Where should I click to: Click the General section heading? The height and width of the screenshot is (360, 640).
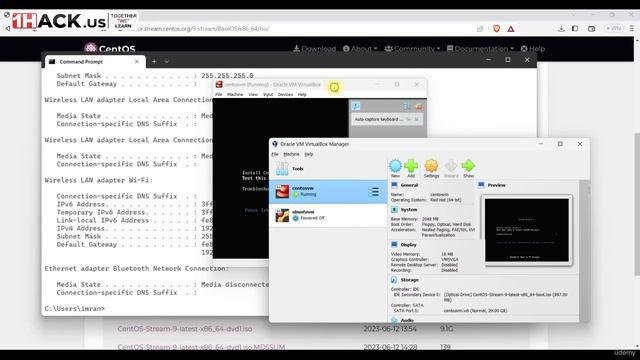(409, 185)
